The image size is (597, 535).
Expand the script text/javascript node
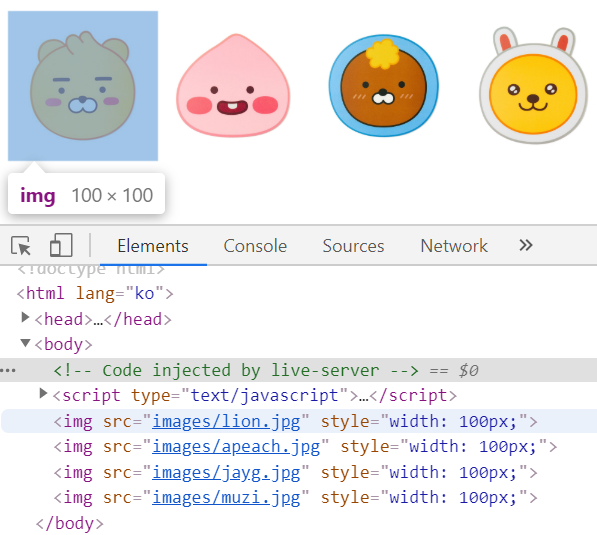44,393
